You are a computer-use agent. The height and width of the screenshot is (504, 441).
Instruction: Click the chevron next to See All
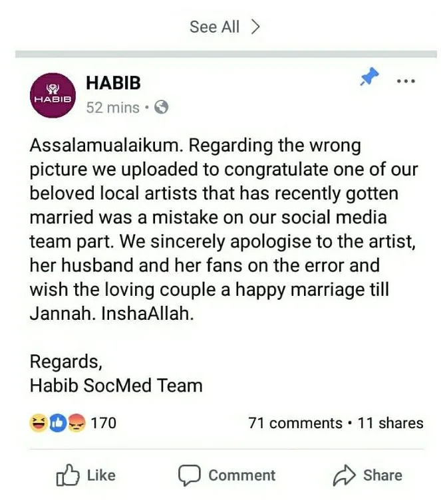[255, 27]
